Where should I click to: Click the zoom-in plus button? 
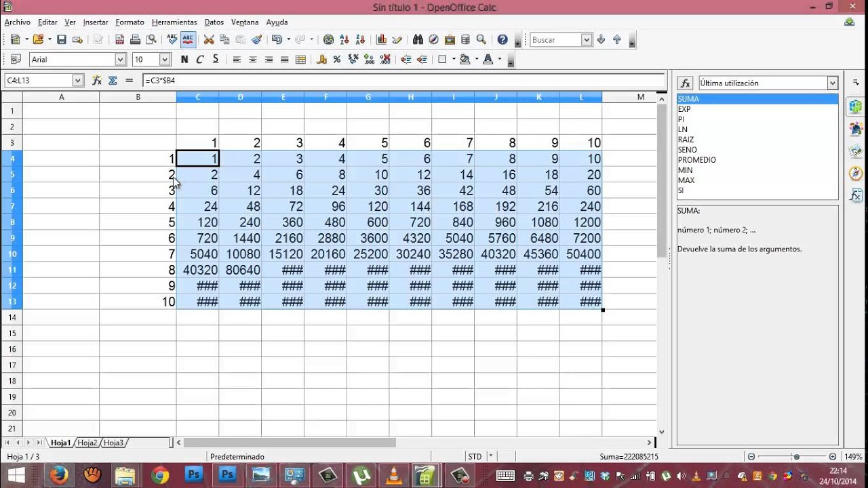click(833, 457)
